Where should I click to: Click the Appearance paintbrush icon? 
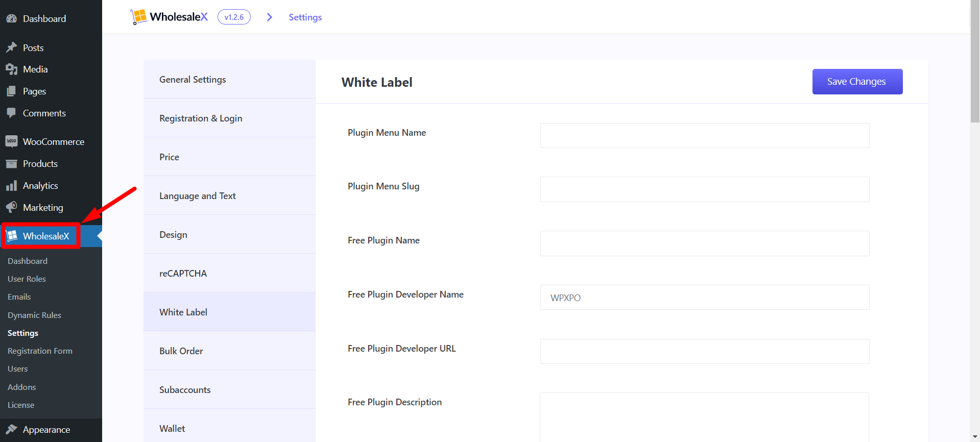point(12,430)
